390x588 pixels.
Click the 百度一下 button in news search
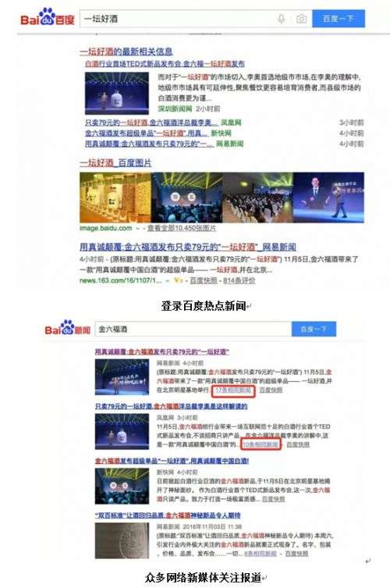[314, 330]
